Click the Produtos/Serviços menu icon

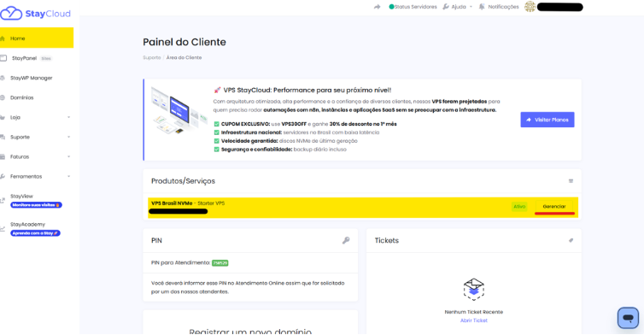[x=571, y=181]
